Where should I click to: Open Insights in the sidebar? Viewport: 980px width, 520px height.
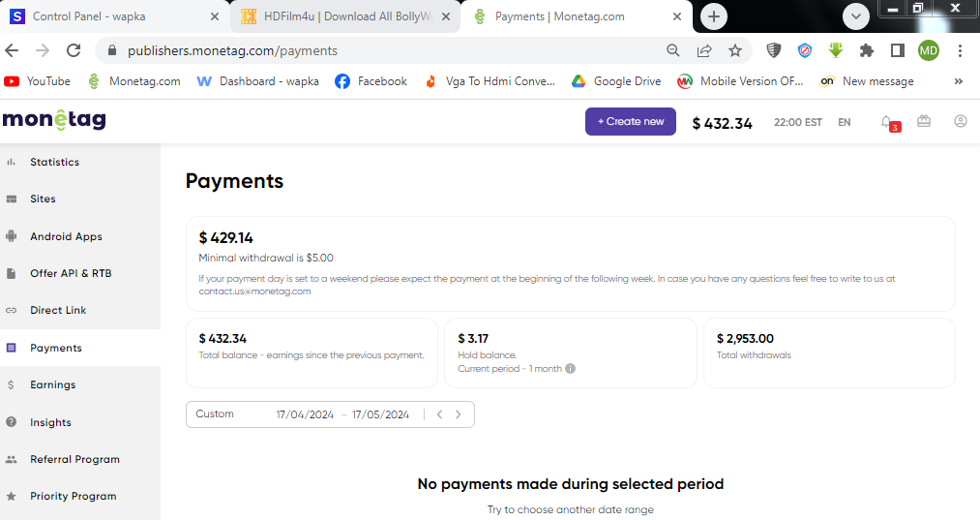click(x=80, y=422)
